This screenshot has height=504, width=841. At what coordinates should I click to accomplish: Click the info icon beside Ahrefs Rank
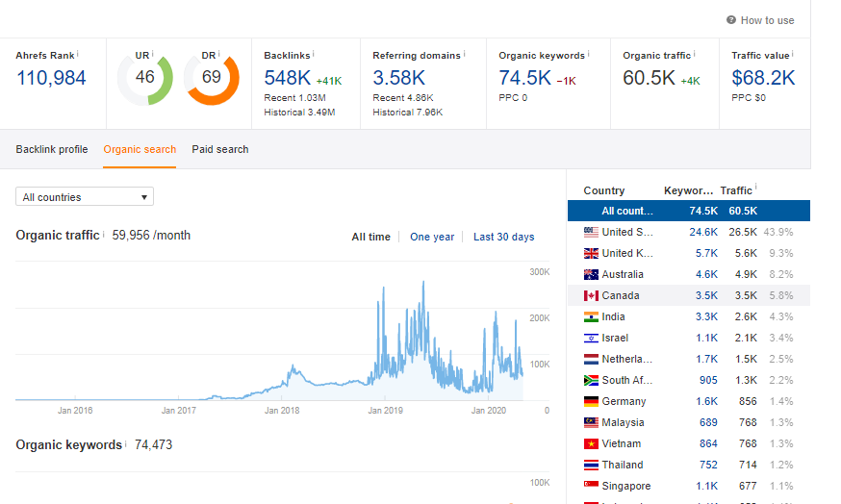(x=77, y=54)
